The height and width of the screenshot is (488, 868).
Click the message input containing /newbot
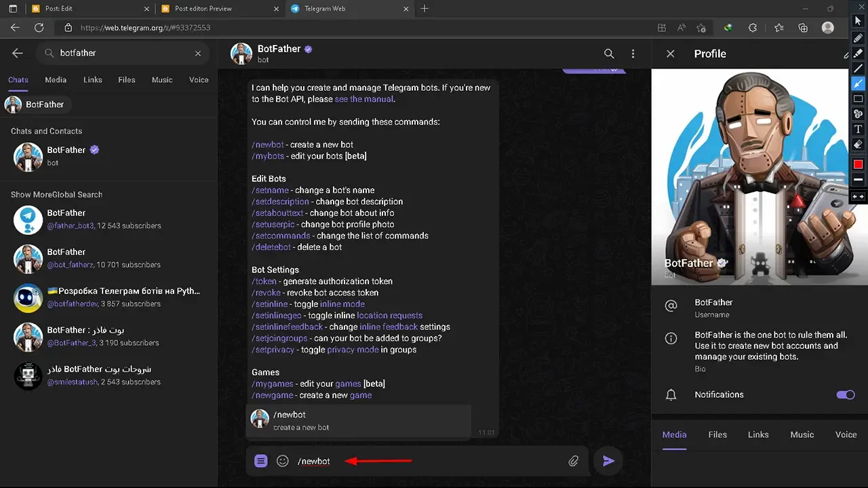[427, 461]
